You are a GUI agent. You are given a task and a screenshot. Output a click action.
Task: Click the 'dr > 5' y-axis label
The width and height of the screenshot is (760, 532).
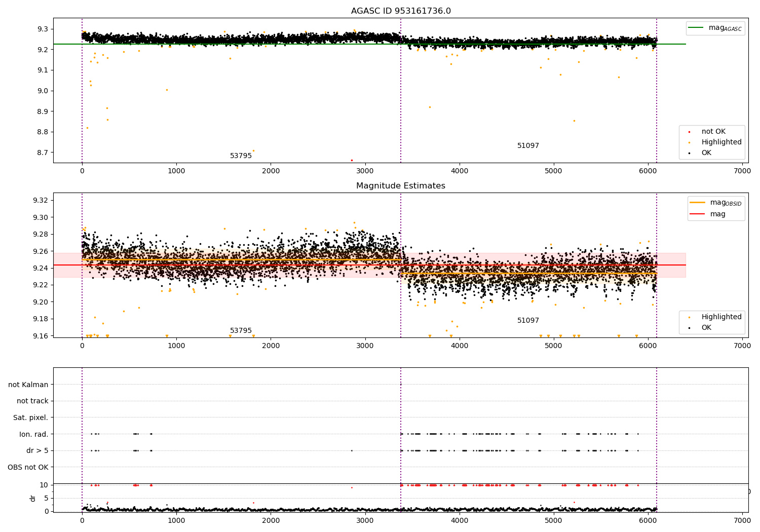coord(37,451)
